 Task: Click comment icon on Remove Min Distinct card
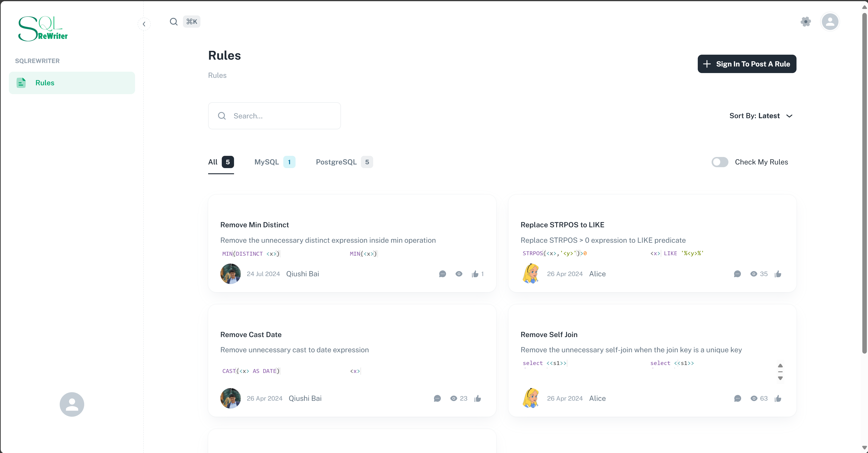(442, 274)
